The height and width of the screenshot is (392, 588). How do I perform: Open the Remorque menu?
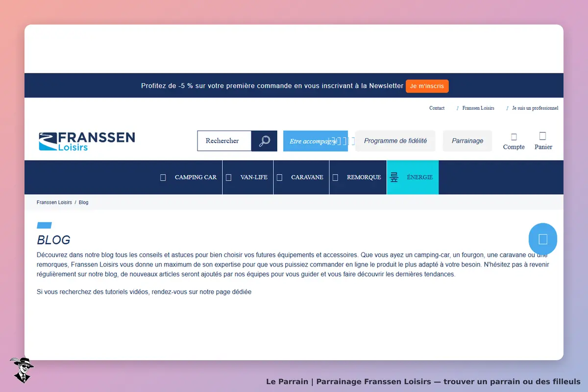coord(358,177)
